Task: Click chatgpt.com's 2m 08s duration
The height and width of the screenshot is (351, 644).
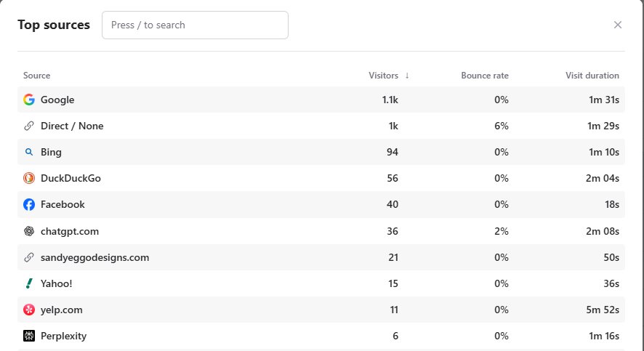Action: [603, 231]
